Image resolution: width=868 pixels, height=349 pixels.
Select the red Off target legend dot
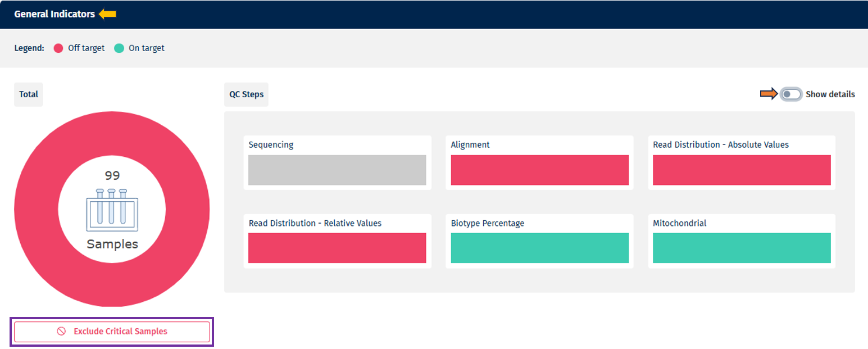[x=57, y=48]
